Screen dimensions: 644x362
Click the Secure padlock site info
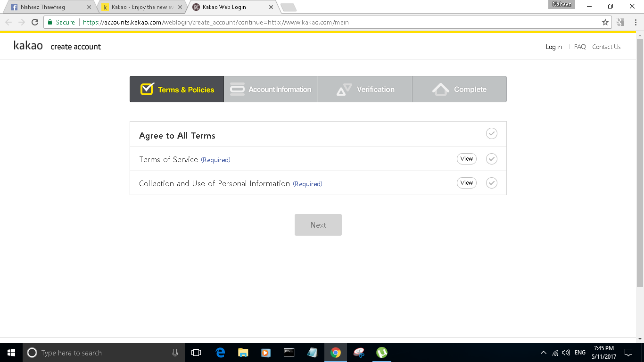point(61,22)
